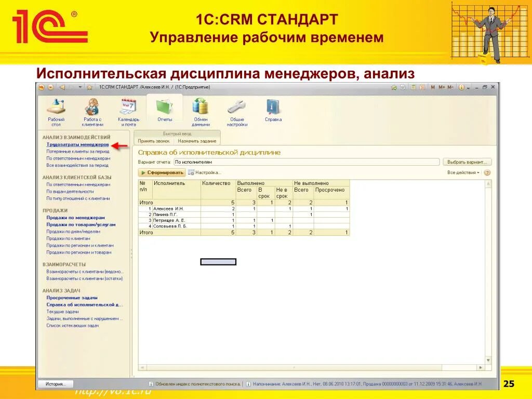This screenshot has height=399, width=532.
Task: Open the Общие настройки wrench section
Action: tap(237, 112)
